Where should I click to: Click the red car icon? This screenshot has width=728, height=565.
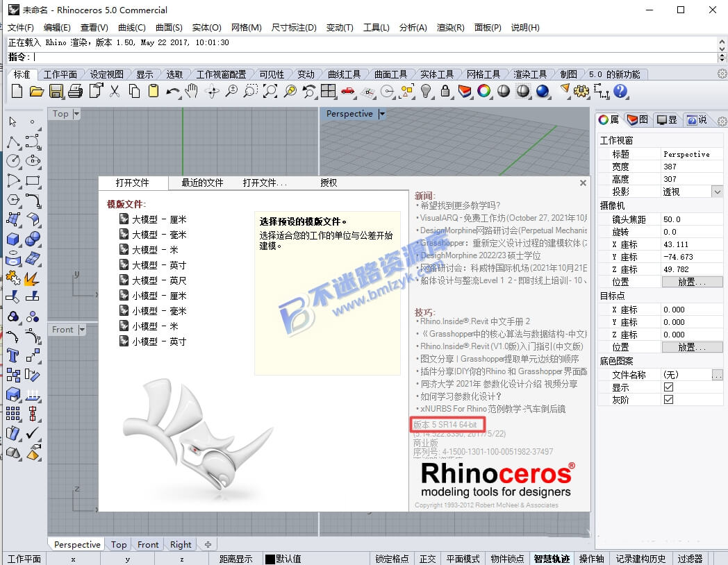pos(347,91)
